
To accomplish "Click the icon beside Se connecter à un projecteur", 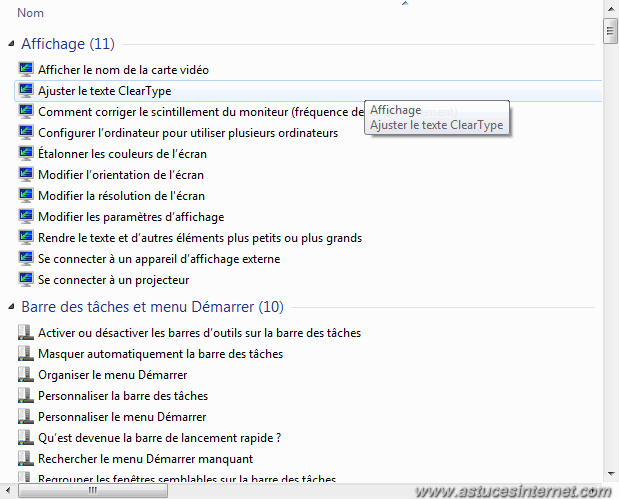I will click(x=26, y=280).
